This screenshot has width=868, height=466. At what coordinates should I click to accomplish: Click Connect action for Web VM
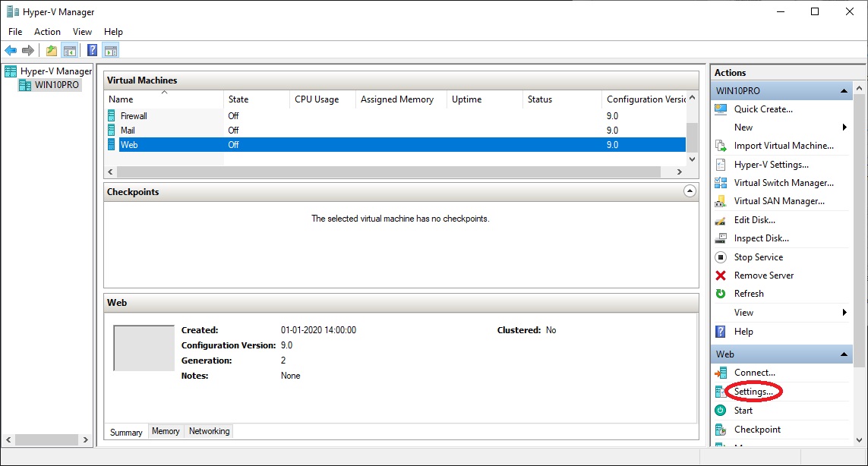point(755,373)
